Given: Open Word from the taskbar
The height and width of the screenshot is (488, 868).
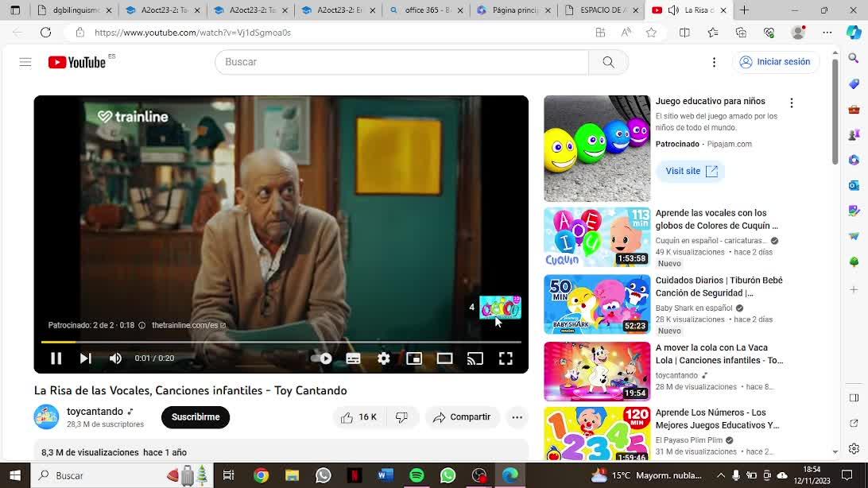Looking at the screenshot, I should tap(386, 475).
